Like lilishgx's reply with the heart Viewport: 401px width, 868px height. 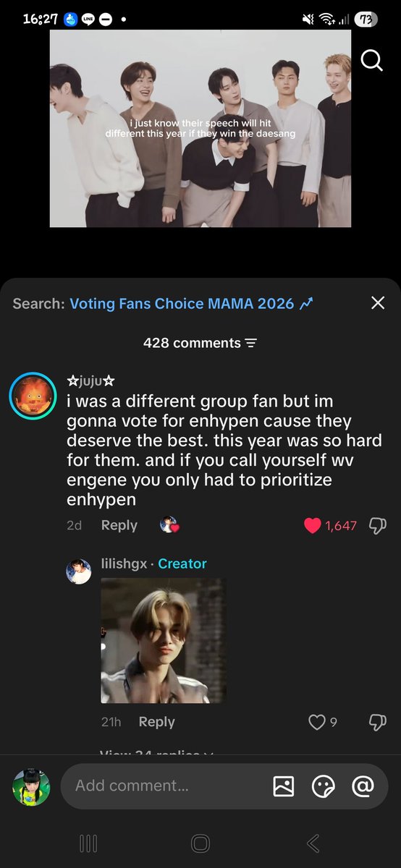(x=316, y=722)
